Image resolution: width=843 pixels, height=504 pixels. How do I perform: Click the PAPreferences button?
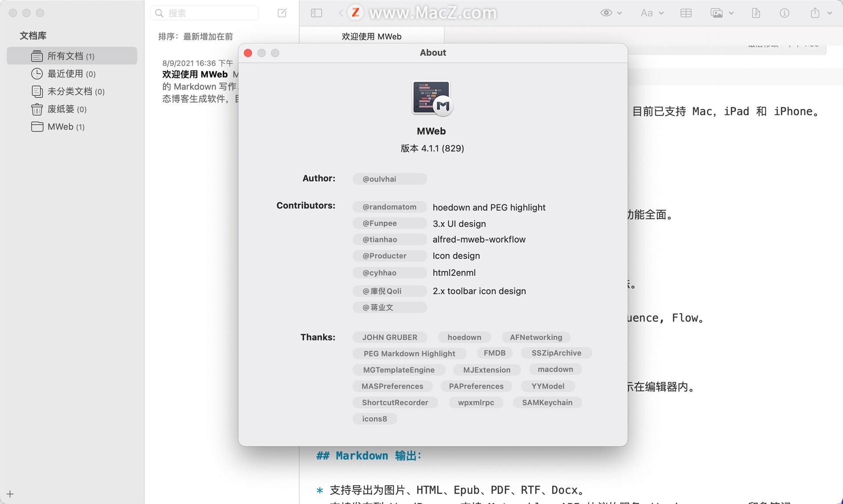click(x=476, y=386)
